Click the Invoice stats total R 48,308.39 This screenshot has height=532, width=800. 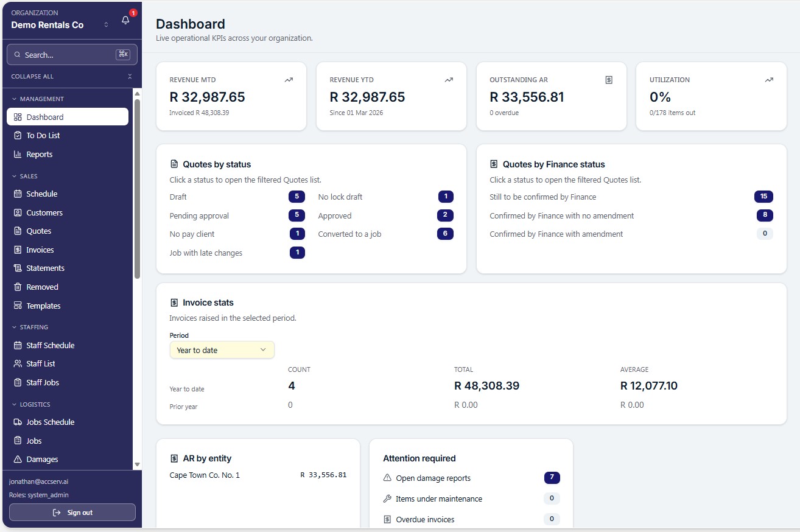coord(486,385)
